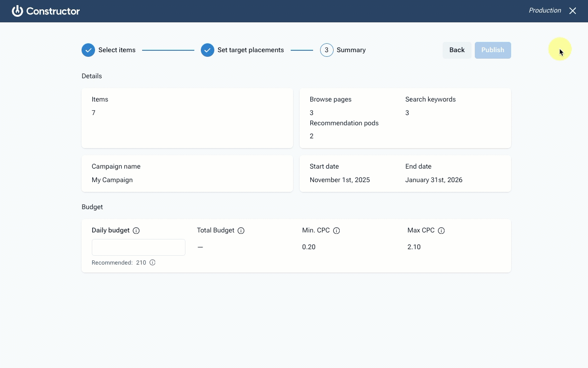Click the step 3 Summary circle
This screenshot has height=368, width=588.
click(x=327, y=50)
